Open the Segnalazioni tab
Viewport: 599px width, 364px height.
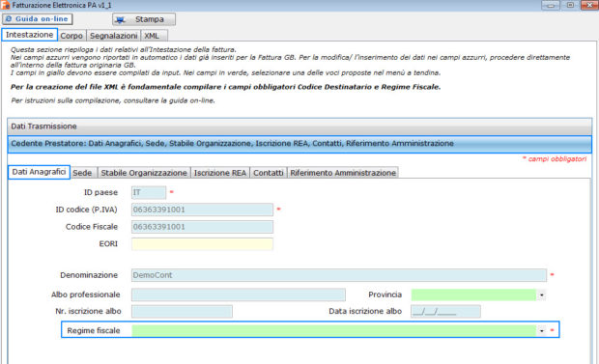coord(113,36)
